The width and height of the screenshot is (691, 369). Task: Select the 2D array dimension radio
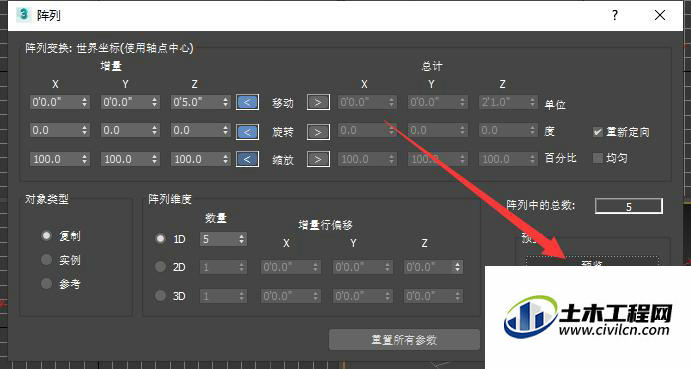pos(160,267)
